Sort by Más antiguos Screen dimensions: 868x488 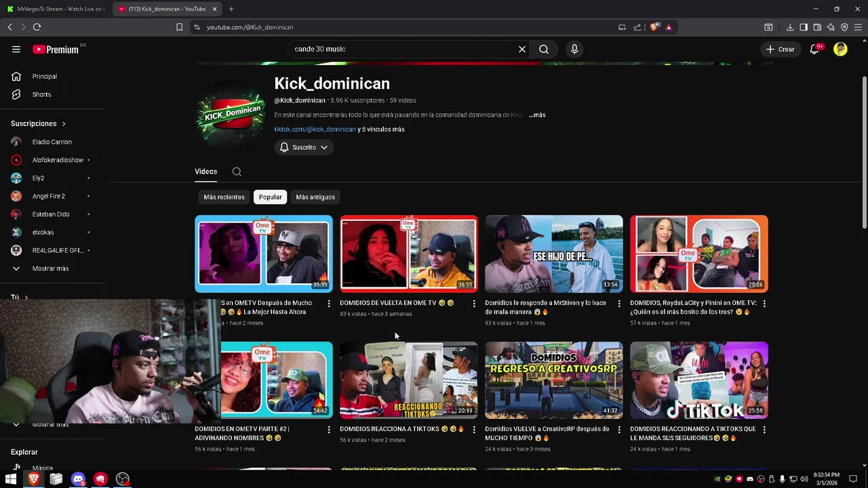[x=315, y=197]
